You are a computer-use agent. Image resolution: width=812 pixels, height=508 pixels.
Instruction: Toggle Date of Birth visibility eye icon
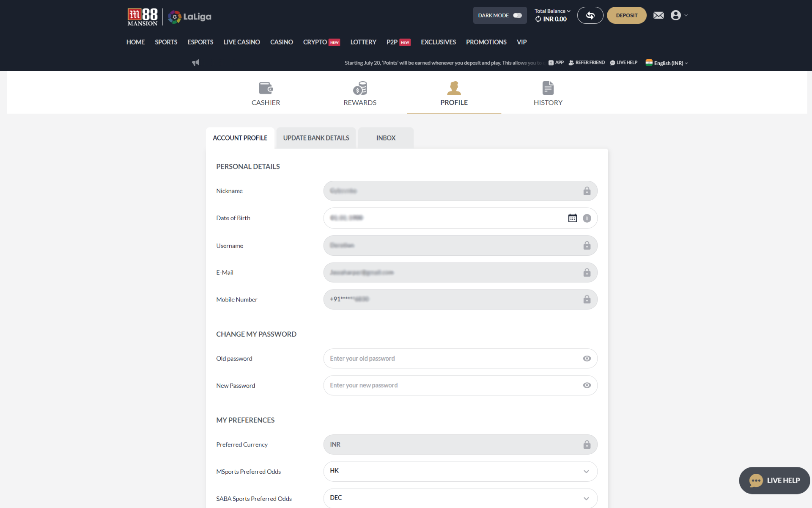[x=586, y=218]
